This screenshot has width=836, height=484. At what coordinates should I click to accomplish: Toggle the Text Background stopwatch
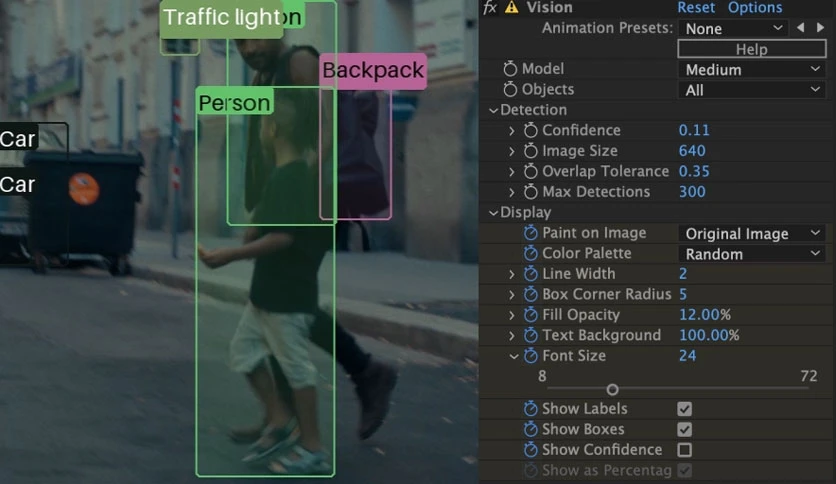(x=530, y=335)
